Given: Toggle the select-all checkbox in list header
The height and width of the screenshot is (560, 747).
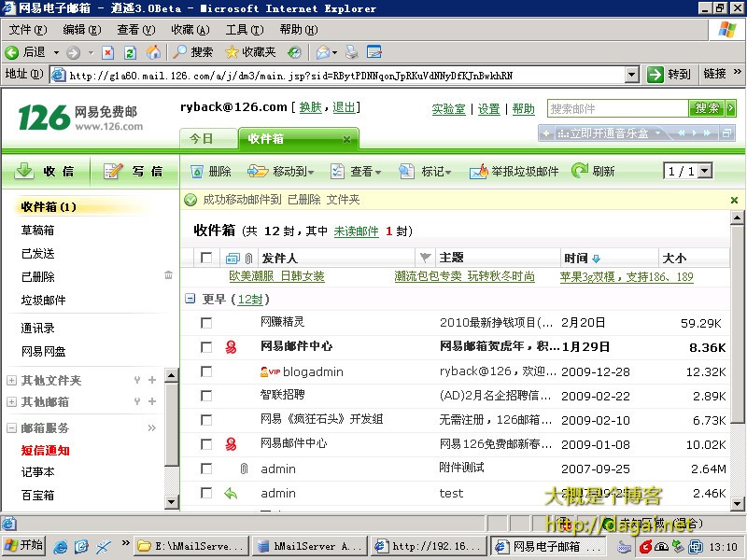Looking at the screenshot, I should (x=206, y=258).
